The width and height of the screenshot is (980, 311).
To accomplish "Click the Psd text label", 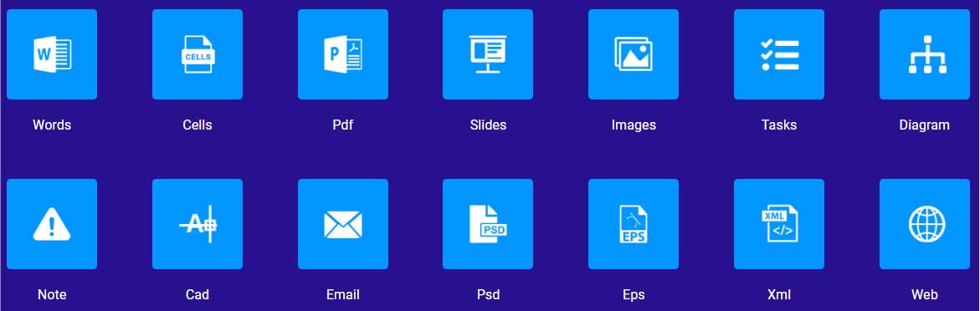I will point(488,295).
